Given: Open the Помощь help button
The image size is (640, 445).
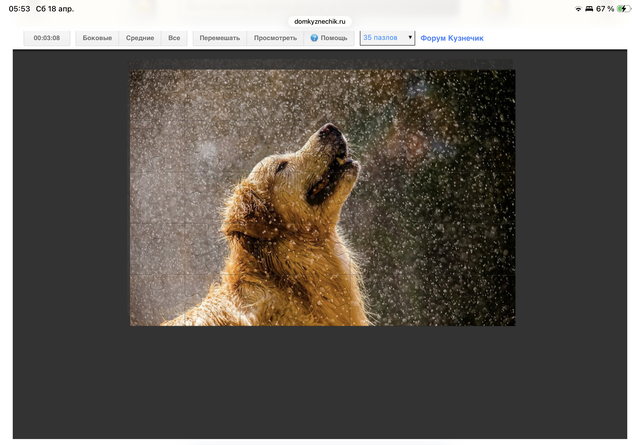Looking at the screenshot, I should point(329,38).
